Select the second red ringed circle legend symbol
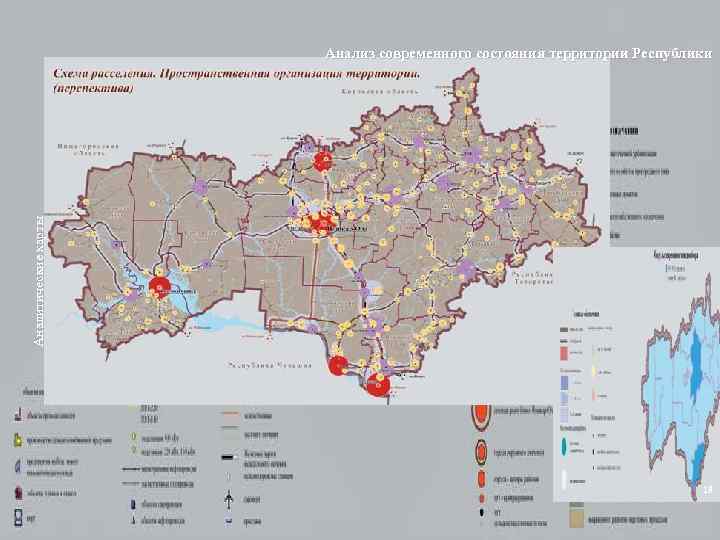This screenshot has height=540, width=720. tap(481, 452)
